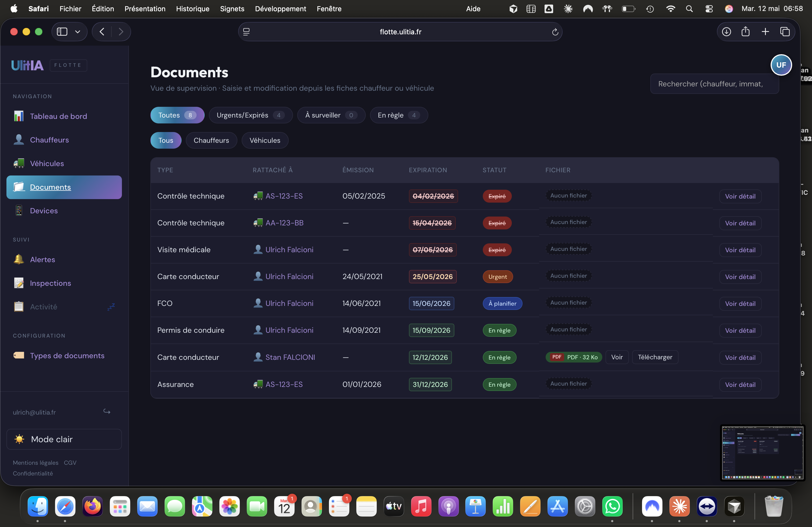Click the Safari share icon

click(745, 32)
